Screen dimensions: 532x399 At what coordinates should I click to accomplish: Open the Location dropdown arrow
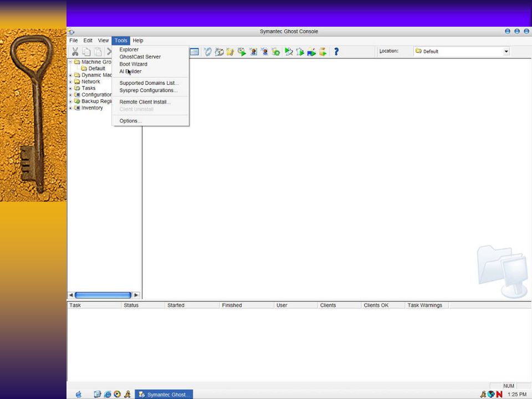point(506,52)
